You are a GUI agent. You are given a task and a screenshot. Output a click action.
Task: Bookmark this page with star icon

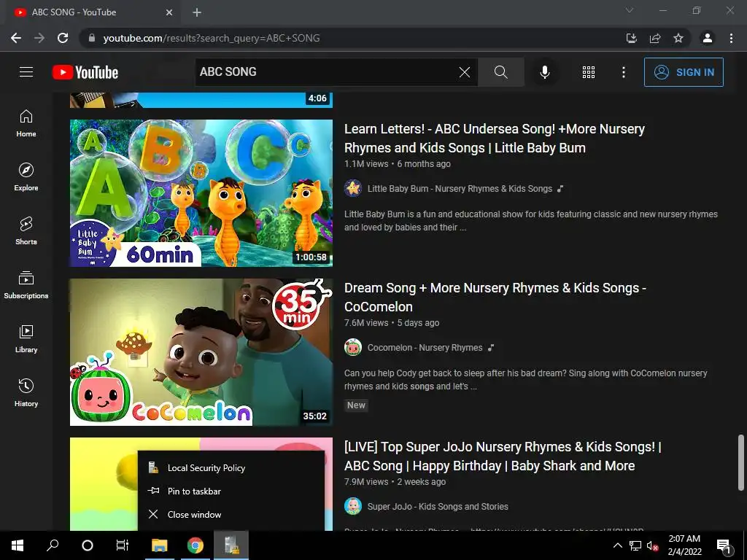[x=678, y=38]
